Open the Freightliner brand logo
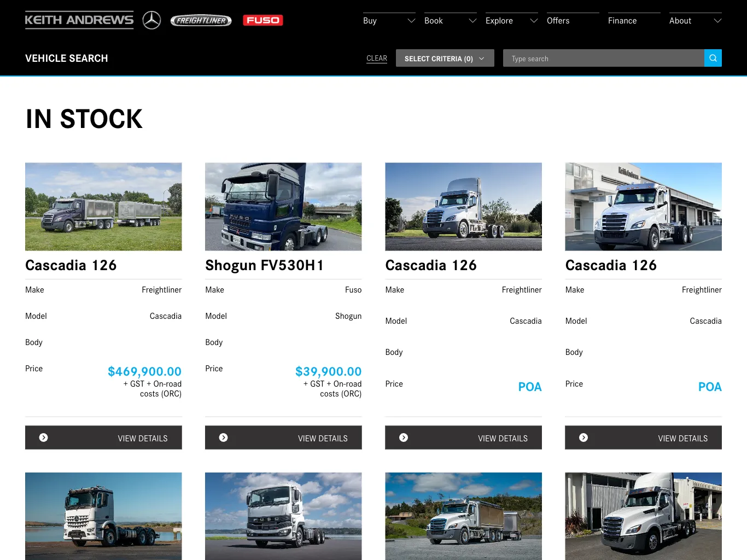Screen dimensions: 747x560 tap(201, 21)
